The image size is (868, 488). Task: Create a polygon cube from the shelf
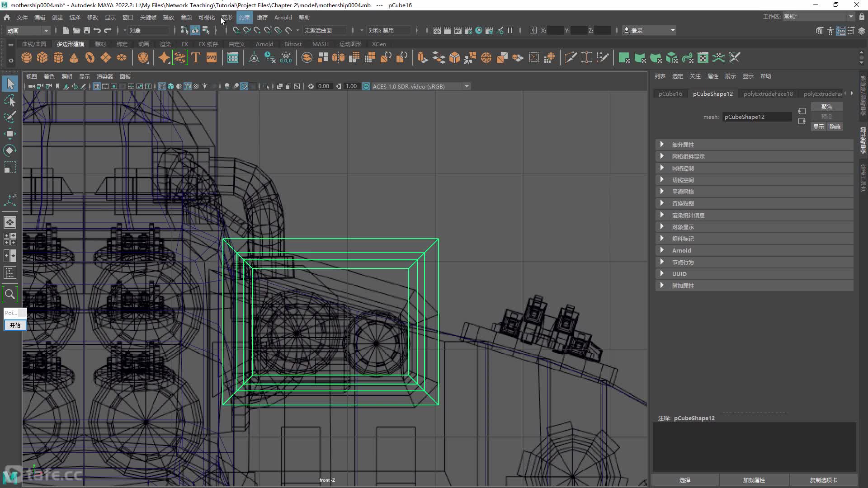tap(42, 58)
